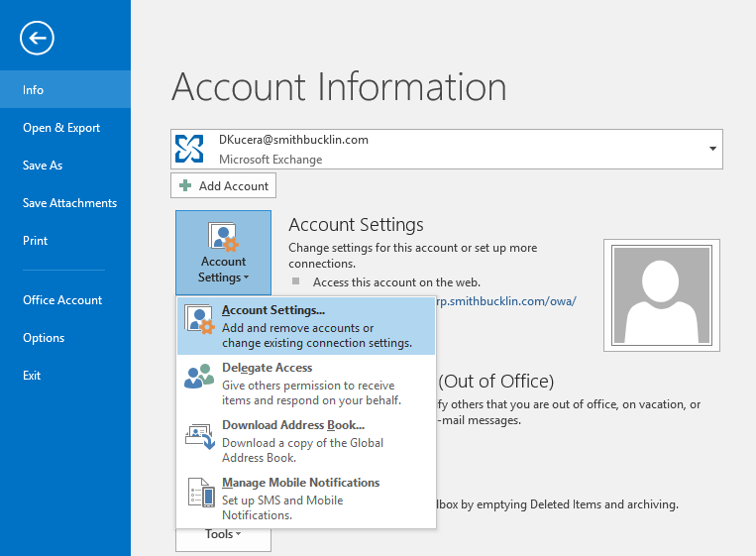This screenshot has width=756, height=556.
Task: Go to Office Account
Action: 65,300
